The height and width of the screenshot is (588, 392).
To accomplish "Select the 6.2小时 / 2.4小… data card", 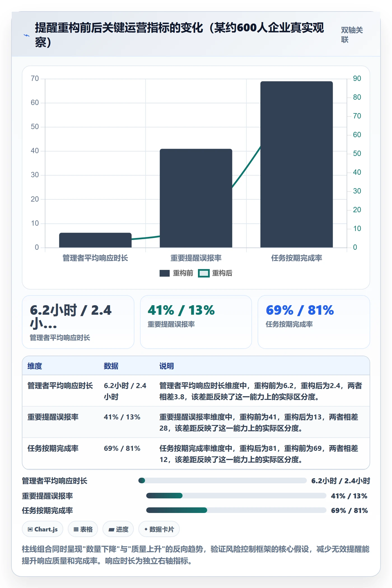I will point(78,322).
